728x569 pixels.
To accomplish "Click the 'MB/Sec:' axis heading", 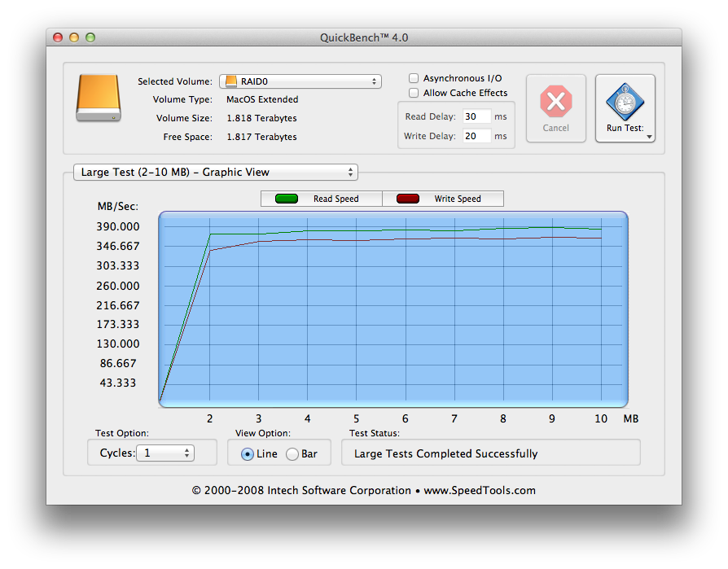I will (118, 206).
